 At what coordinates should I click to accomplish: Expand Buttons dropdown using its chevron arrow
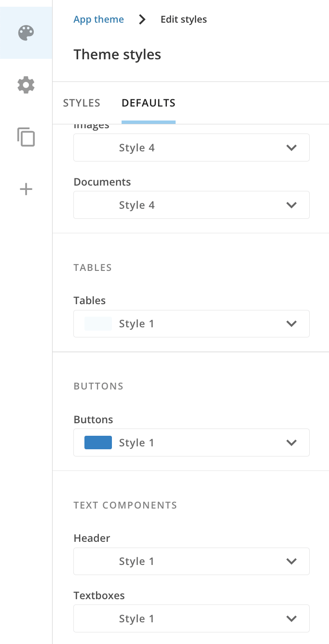pos(291,443)
